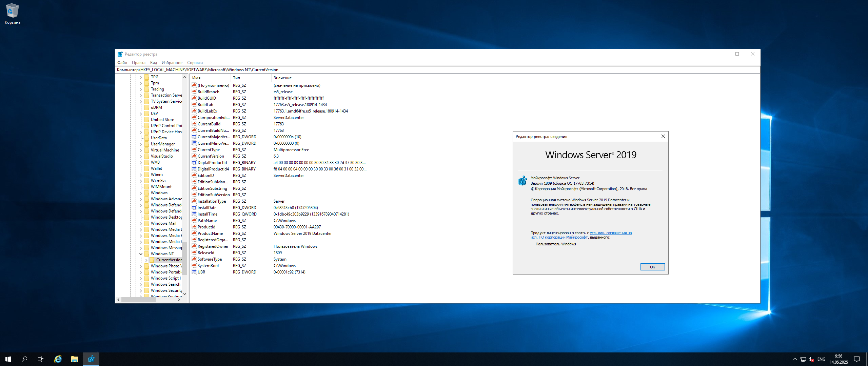Open the Файл menu
Viewport: 868px width, 366px height.
click(122, 63)
